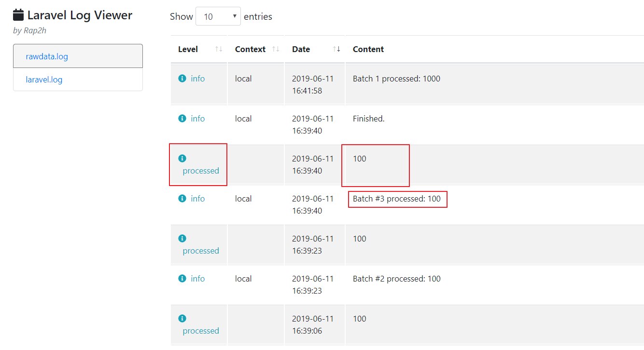Click the processed link on the 16:39:23 row
Viewport: 644px width, 350px height.
201,251
